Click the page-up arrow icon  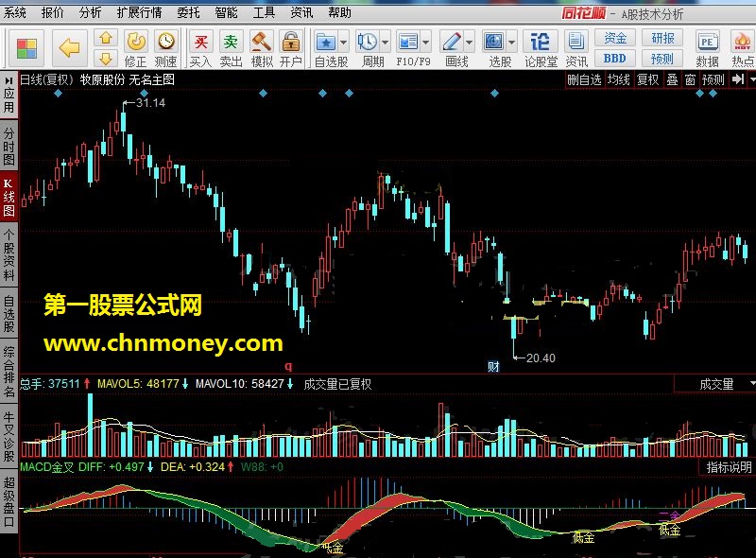[106, 38]
